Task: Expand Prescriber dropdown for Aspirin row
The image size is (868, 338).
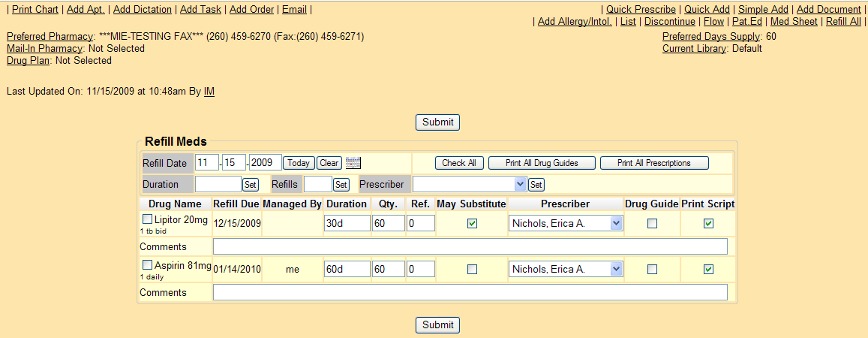Action: pos(566,269)
